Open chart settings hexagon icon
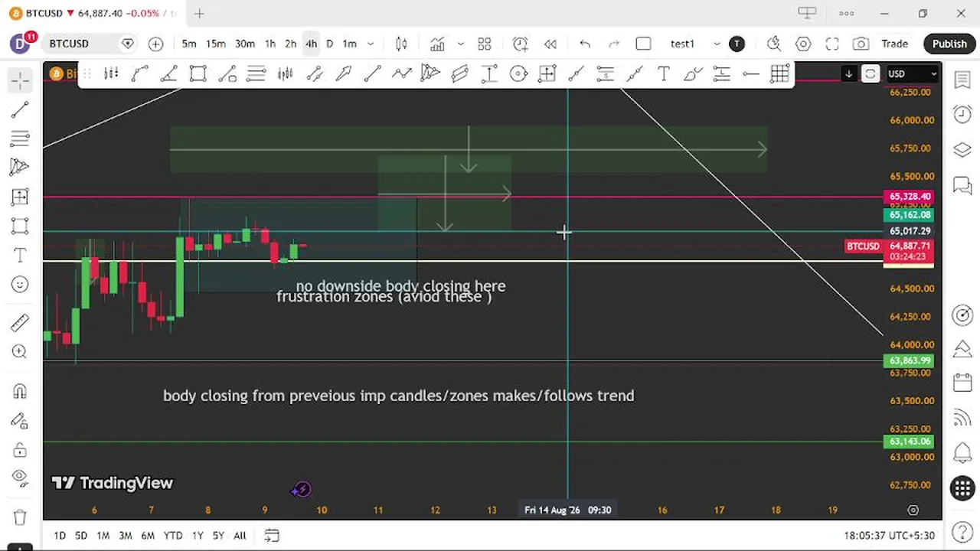 (803, 44)
